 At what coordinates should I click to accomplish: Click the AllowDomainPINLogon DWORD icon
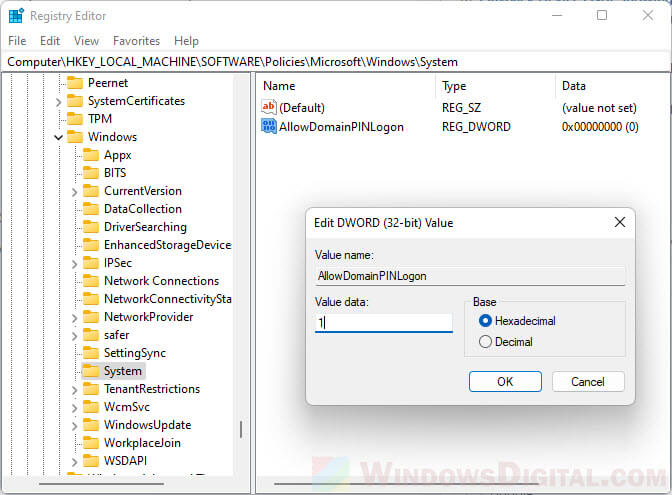tap(269, 126)
